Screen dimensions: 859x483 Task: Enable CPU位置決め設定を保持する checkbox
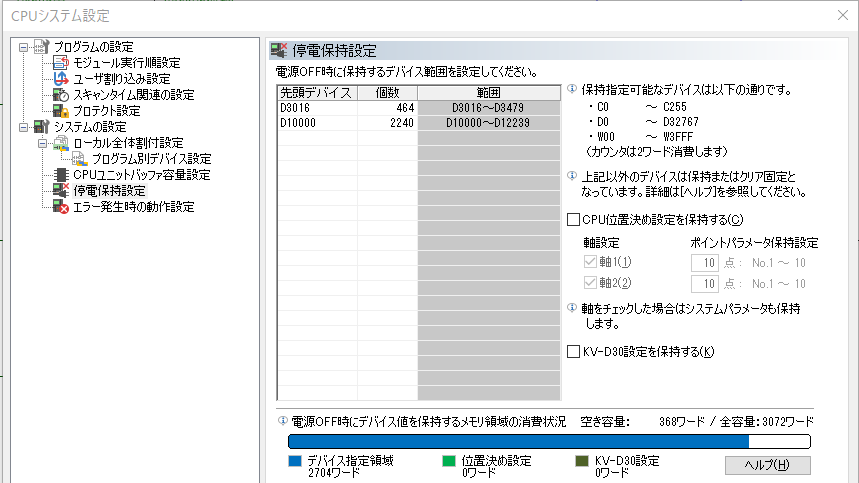coord(573,219)
